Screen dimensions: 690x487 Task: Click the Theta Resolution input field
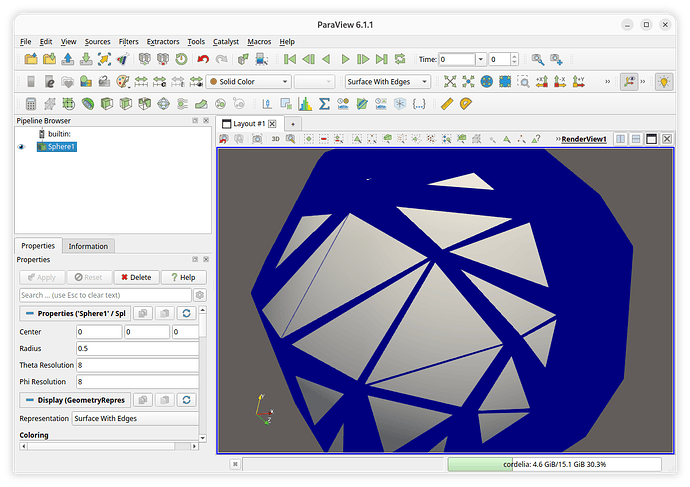pos(137,365)
